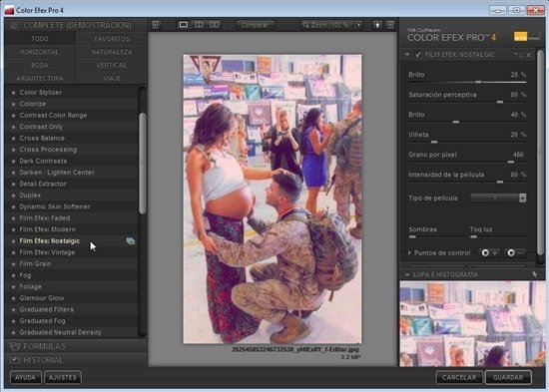The image size is (549, 392).
Task: Open the BODA category tab
Action: click(x=40, y=65)
